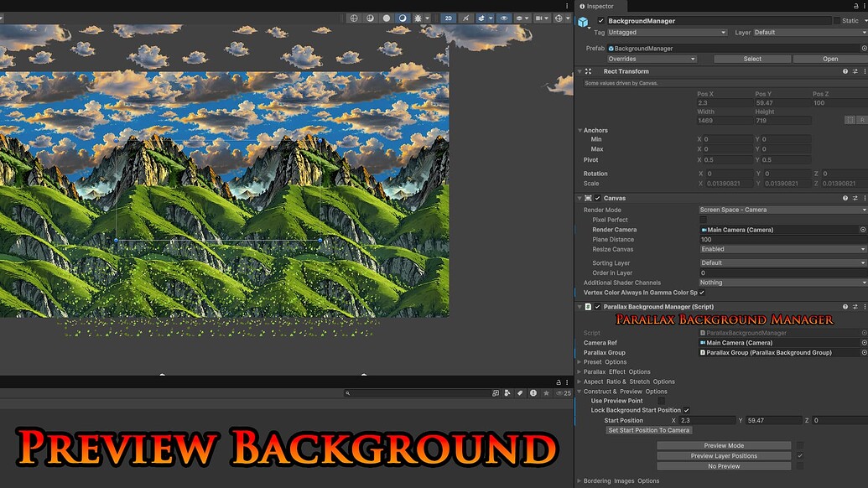Open the object picker for Render Camera

863,230
